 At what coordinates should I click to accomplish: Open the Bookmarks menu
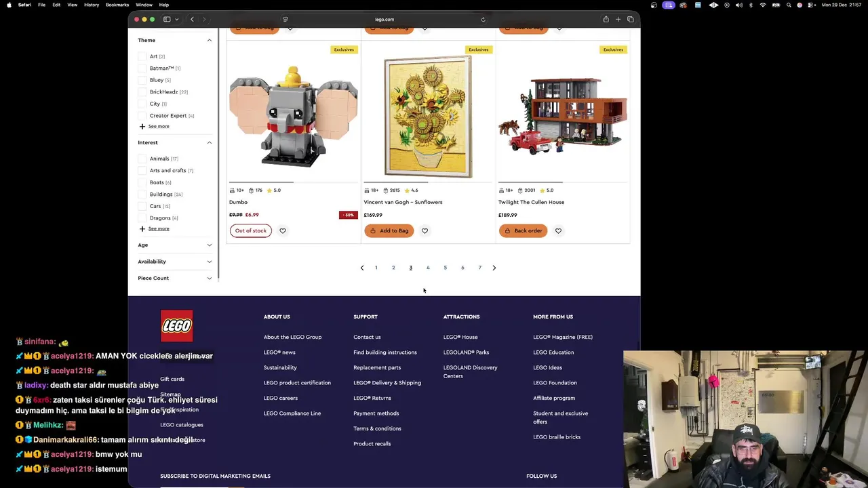pyautogui.click(x=117, y=5)
